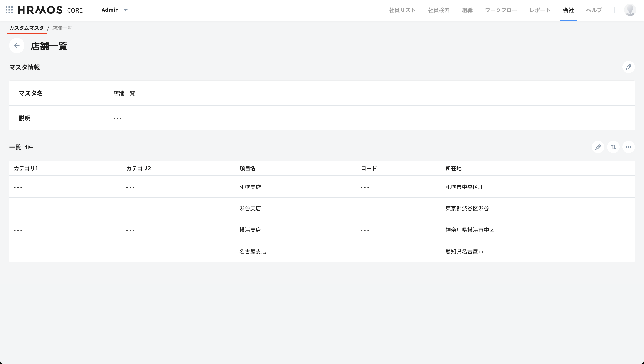This screenshot has width=644, height=364.
Task: Select the レポート navigation item
Action: (x=540, y=10)
